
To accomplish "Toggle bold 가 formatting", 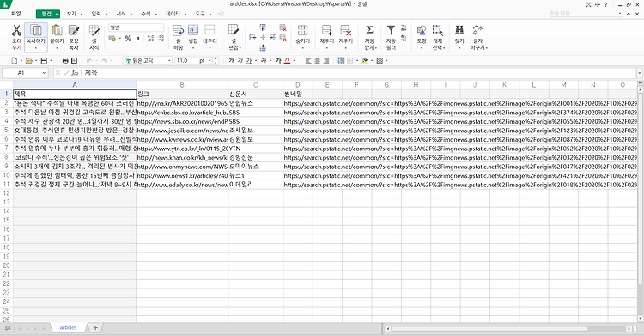I will pyautogui.click(x=231, y=60).
